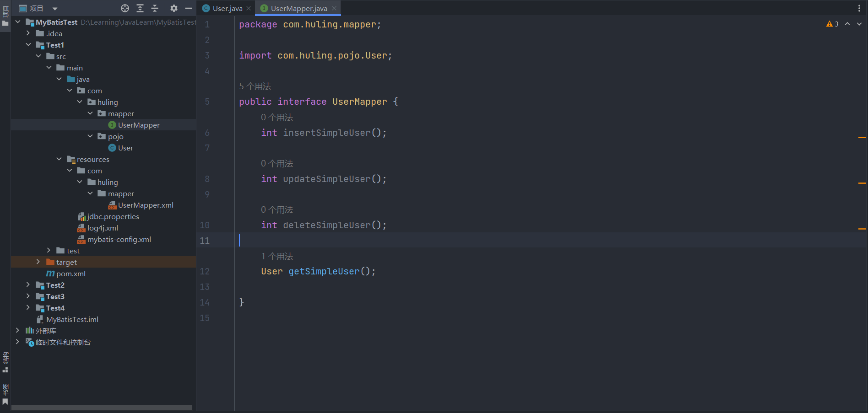Expand the Test4 module
This screenshot has height=413, width=868.
(28, 307)
